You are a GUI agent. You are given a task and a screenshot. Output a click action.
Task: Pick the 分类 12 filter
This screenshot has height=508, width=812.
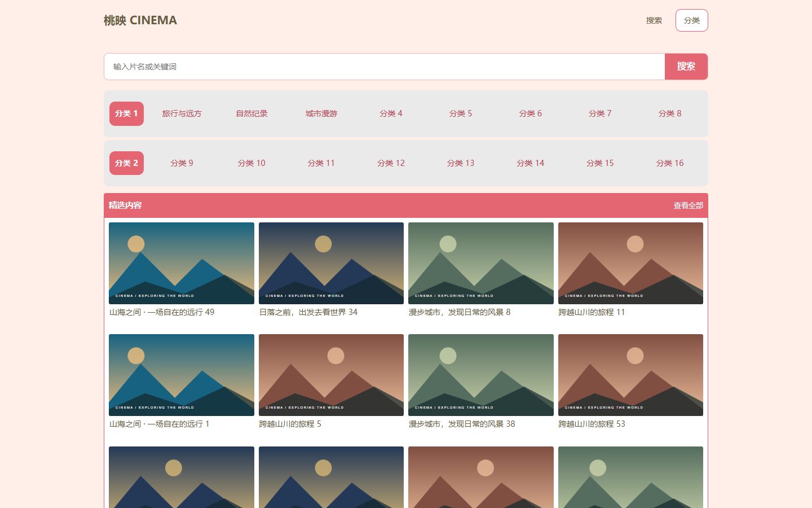click(391, 163)
